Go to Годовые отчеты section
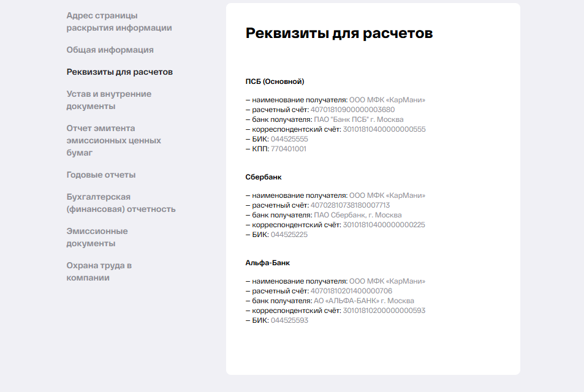 click(x=101, y=175)
